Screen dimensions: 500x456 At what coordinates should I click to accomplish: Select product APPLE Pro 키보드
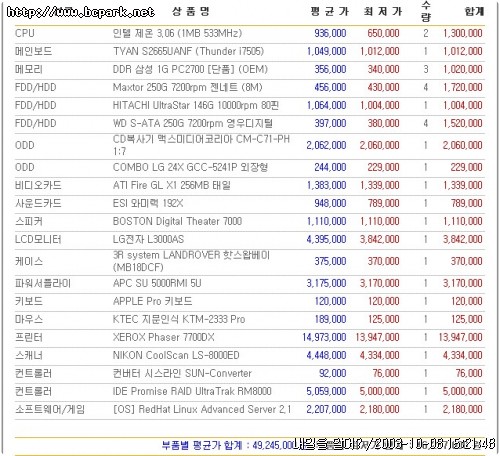(x=152, y=301)
